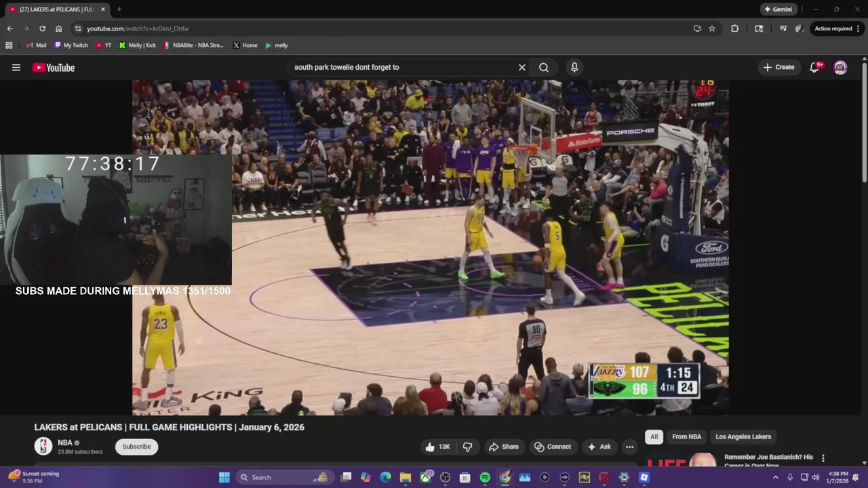Like the video with the thumbs up
The image size is (868, 488).
tap(438, 447)
